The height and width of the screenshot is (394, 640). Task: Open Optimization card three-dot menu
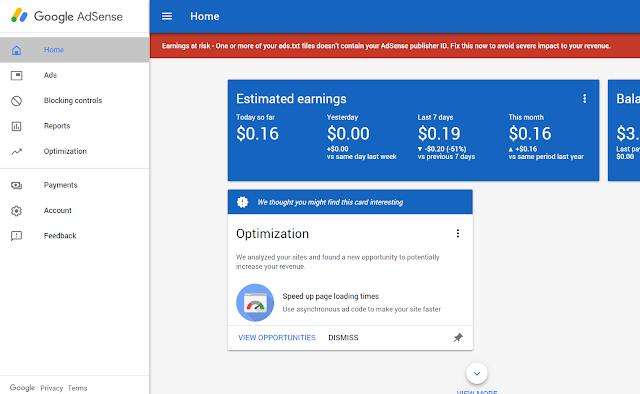tap(458, 233)
